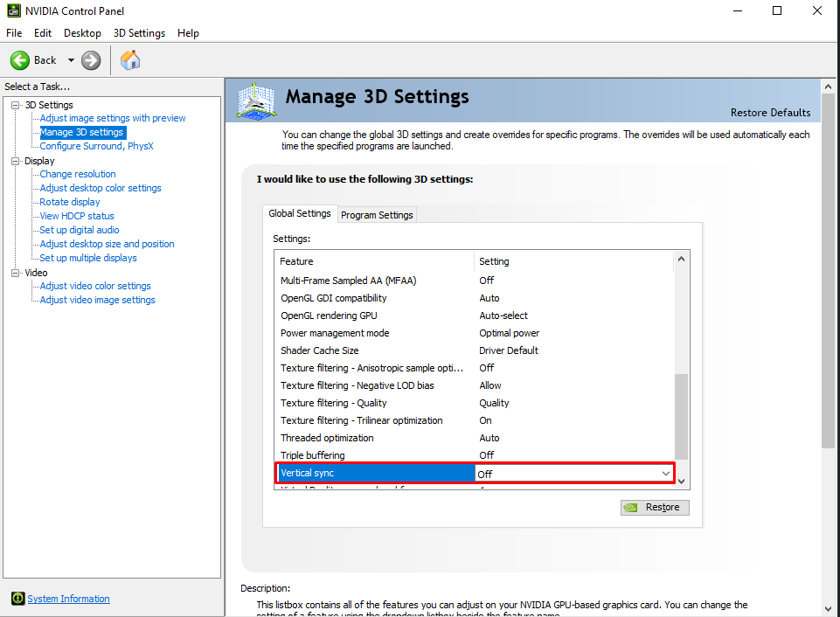The height and width of the screenshot is (617, 840).
Task: Collapse the 3D Settings tree node
Action: point(16,105)
